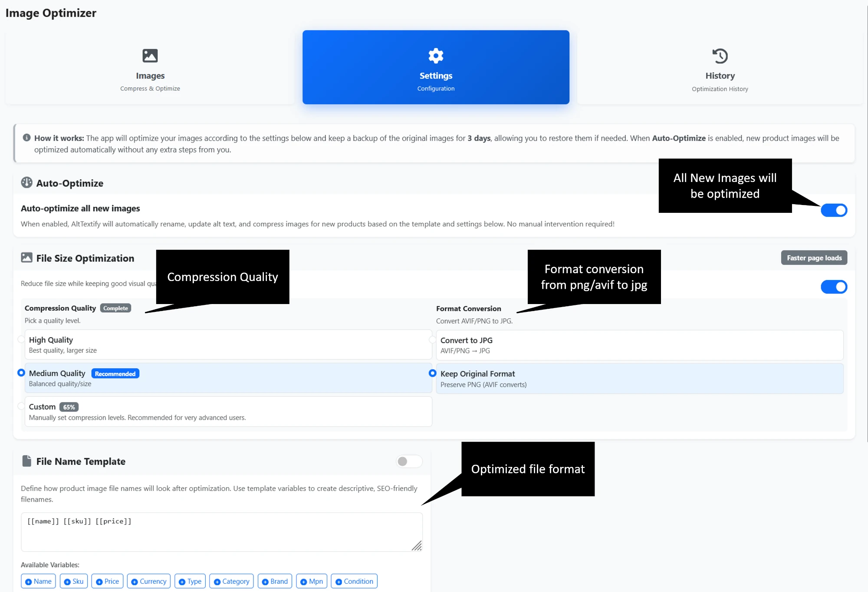Insert the Condition variable
Image resolution: width=868 pixels, height=592 pixels.
click(354, 581)
